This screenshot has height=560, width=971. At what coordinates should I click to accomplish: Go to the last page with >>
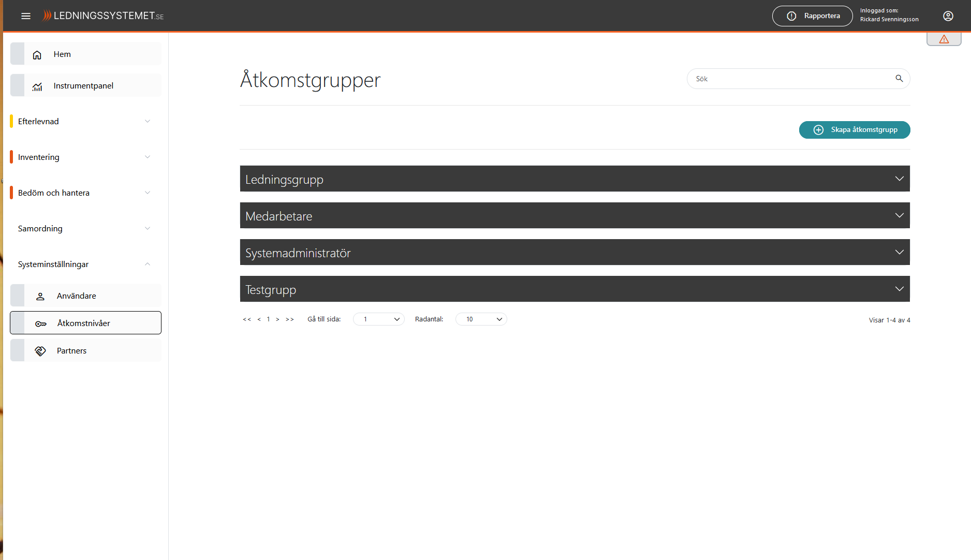pos(290,319)
